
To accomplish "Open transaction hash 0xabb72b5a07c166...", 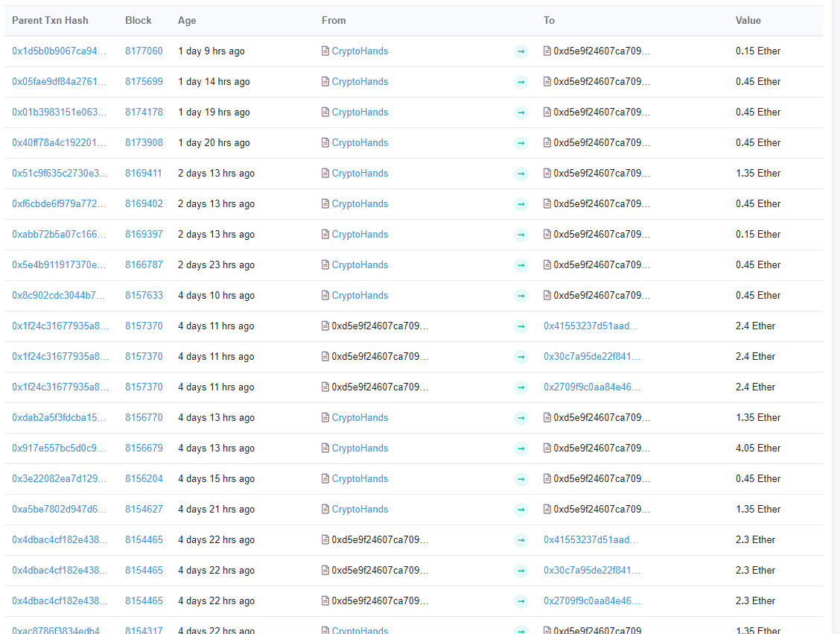I will pos(59,234).
